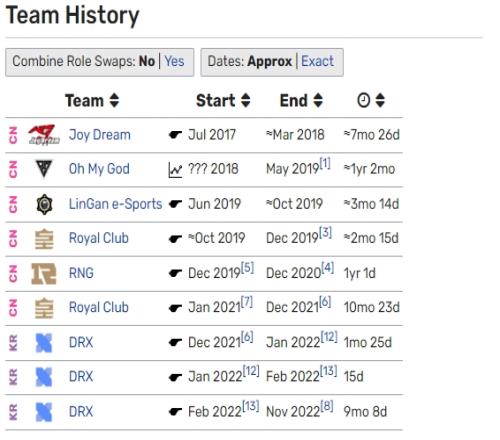This screenshot has height=440, width=500.
Task: Select Approx option for Dates
Action: [x=270, y=61]
